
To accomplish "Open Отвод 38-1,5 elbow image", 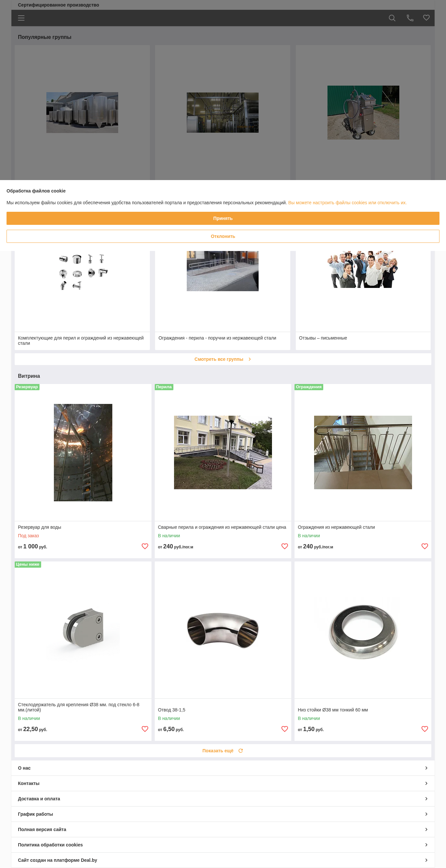I will click(x=223, y=630).
